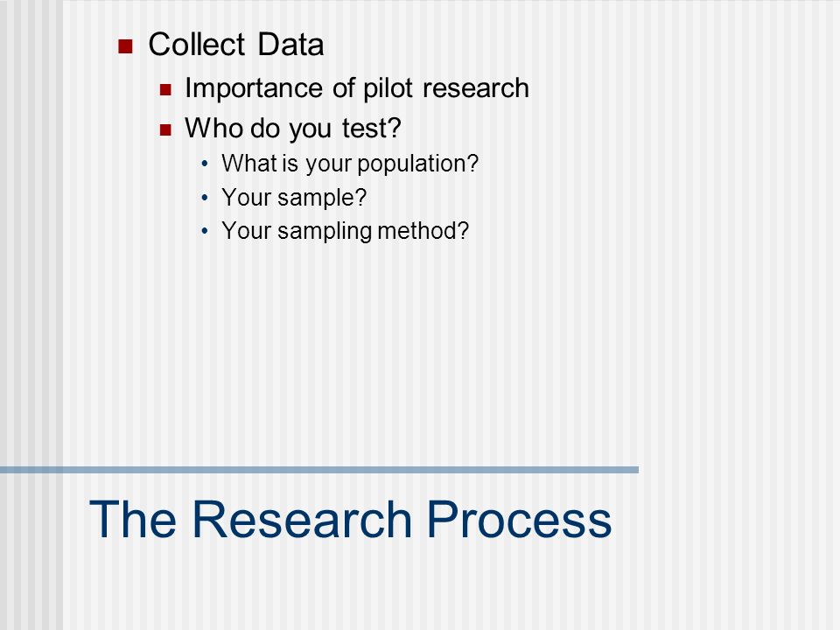
Task: Click the red square bullet beside Collect Data
Action: (125, 46)
